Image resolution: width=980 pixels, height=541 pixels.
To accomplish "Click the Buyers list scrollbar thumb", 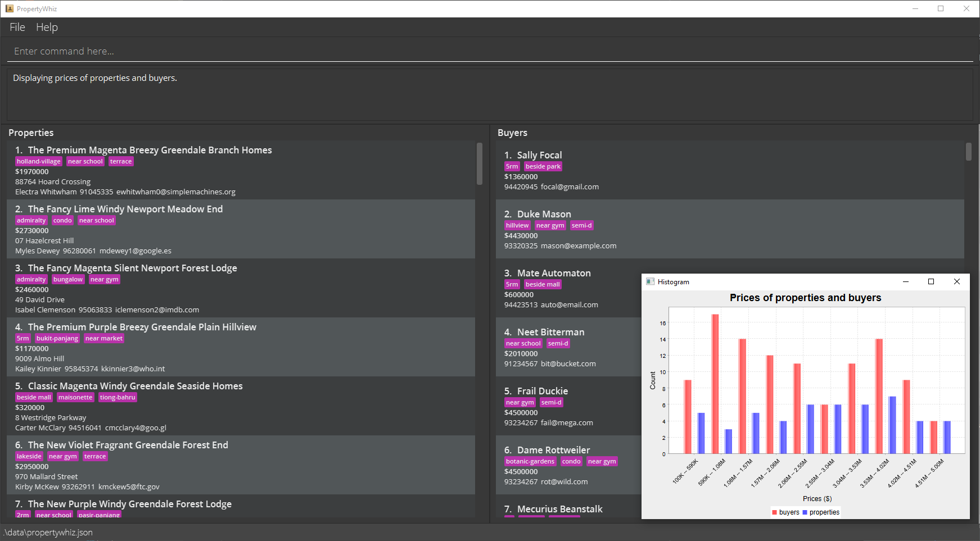I will [969, 152].
